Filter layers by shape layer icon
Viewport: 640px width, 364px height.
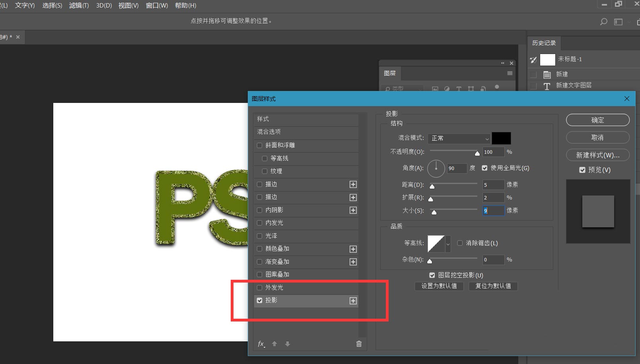click(471, 89)
